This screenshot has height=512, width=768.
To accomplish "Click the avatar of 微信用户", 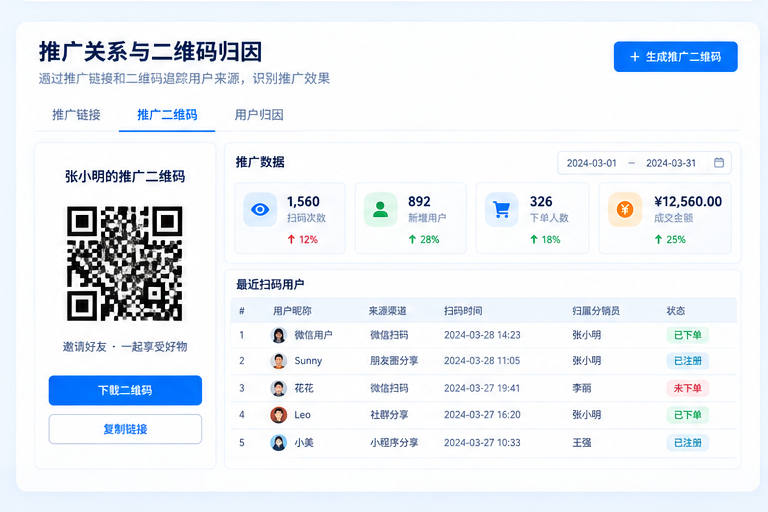I will [x=279, y=335].
